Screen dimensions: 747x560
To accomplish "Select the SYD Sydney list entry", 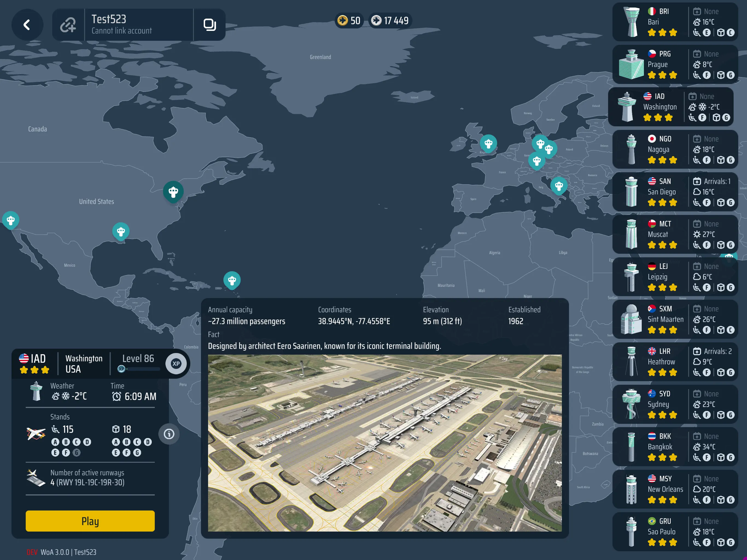I will (x=675, y=404).
